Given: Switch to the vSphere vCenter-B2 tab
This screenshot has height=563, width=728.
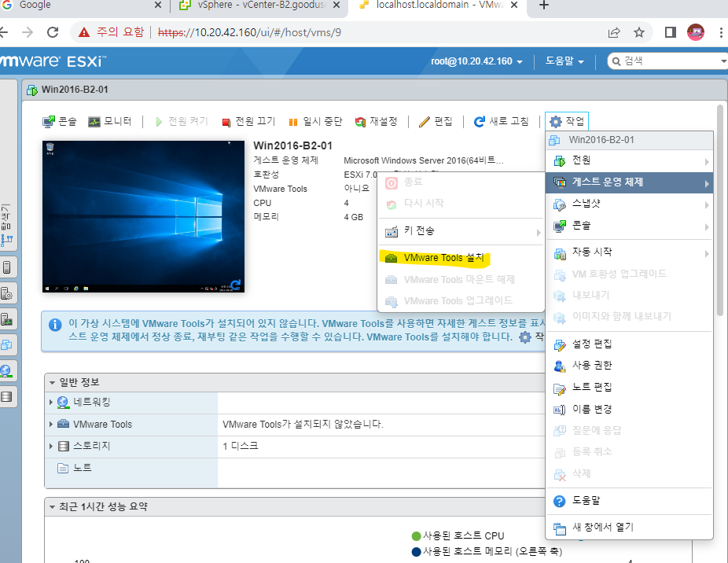Looking at the screenshot, I should [x=260, y=6].
